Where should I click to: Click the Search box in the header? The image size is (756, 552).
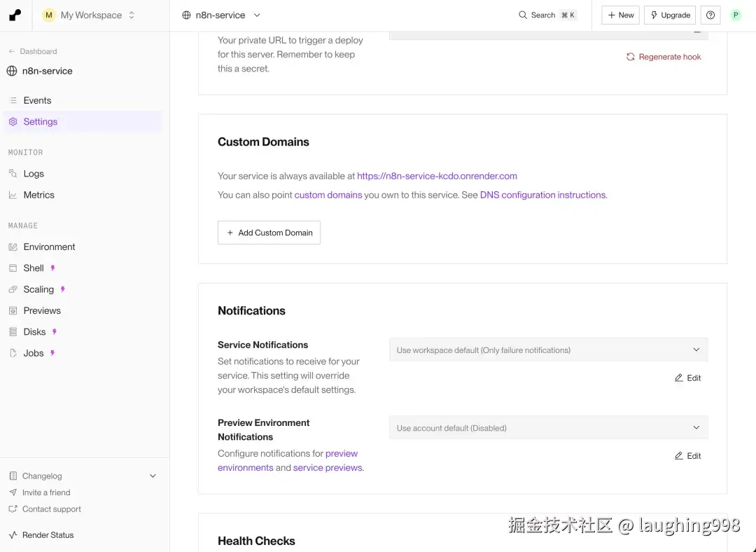click(x=547, y=15)
